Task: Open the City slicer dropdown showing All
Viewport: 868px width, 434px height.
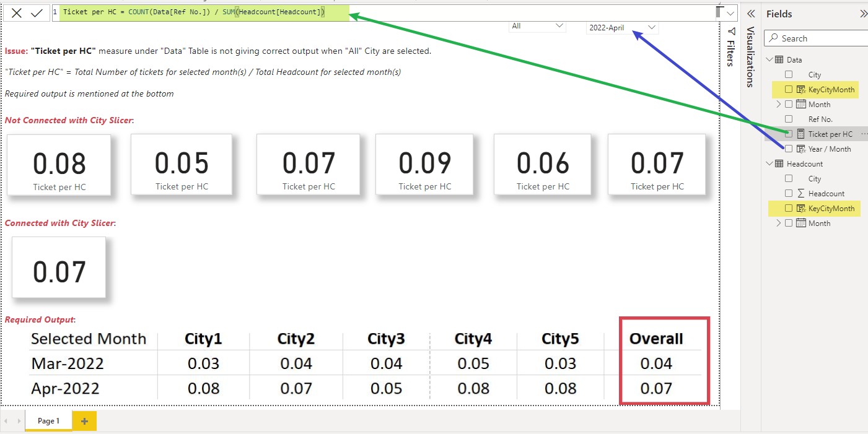Action: (x=538, y=26)
